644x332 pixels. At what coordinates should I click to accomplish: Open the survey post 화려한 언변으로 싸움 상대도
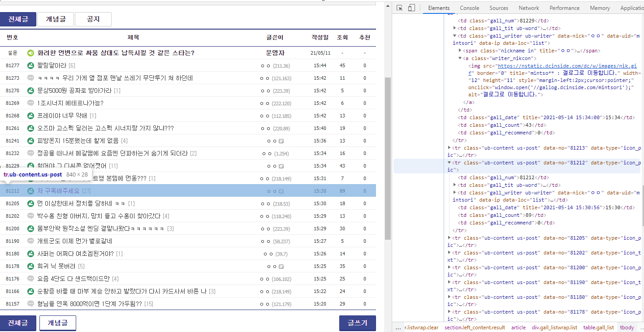pos(116,53)
